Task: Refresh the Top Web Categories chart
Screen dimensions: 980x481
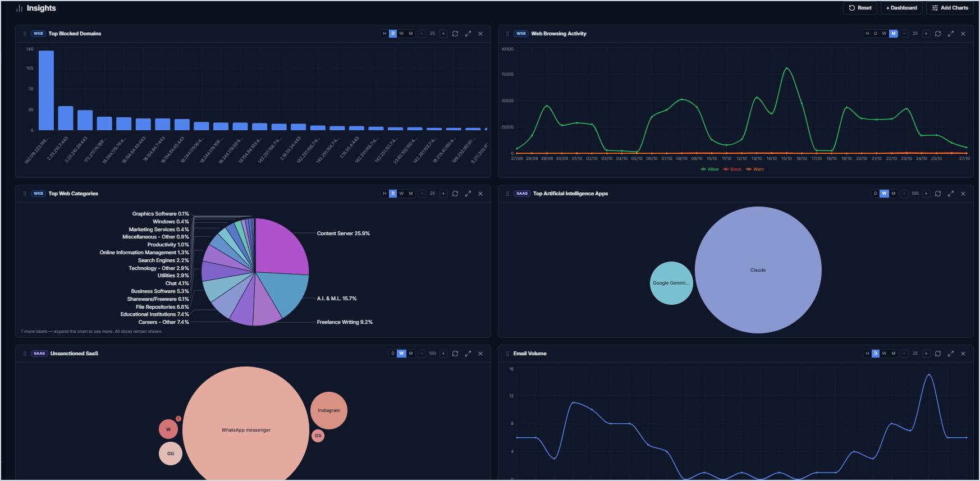Action: point(455,194)
